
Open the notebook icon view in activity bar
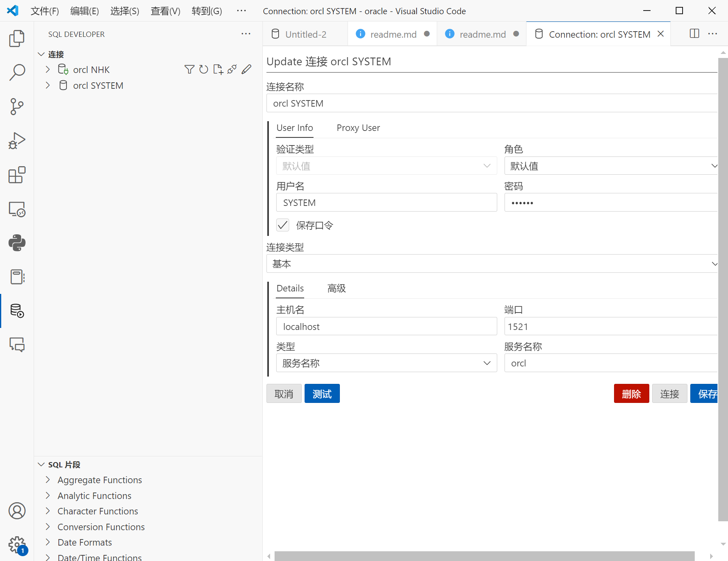17,277
